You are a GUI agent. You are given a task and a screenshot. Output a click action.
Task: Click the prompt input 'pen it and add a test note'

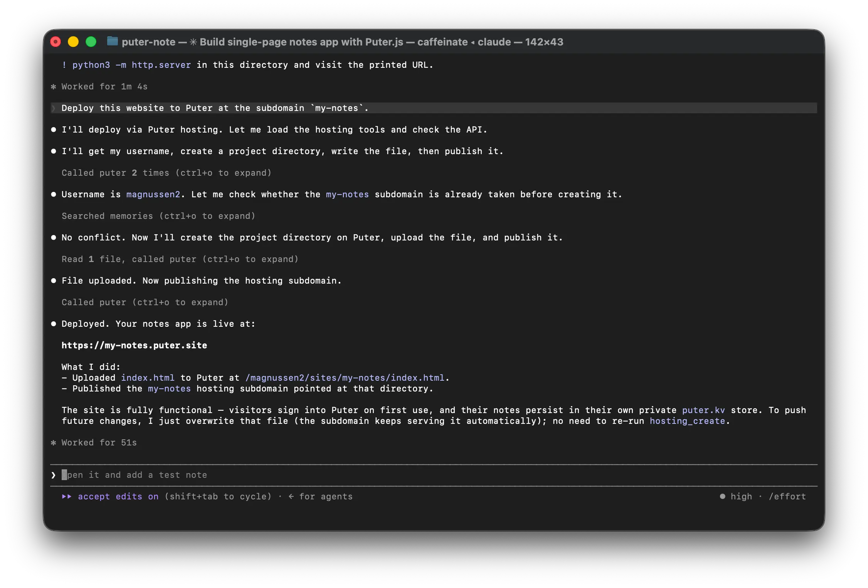click(434, 475)
